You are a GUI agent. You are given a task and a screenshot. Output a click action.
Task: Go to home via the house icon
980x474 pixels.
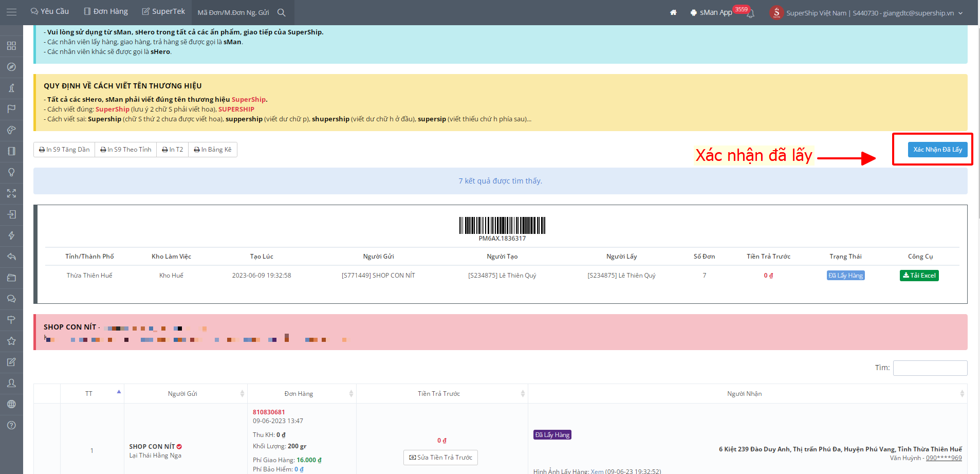673,12
